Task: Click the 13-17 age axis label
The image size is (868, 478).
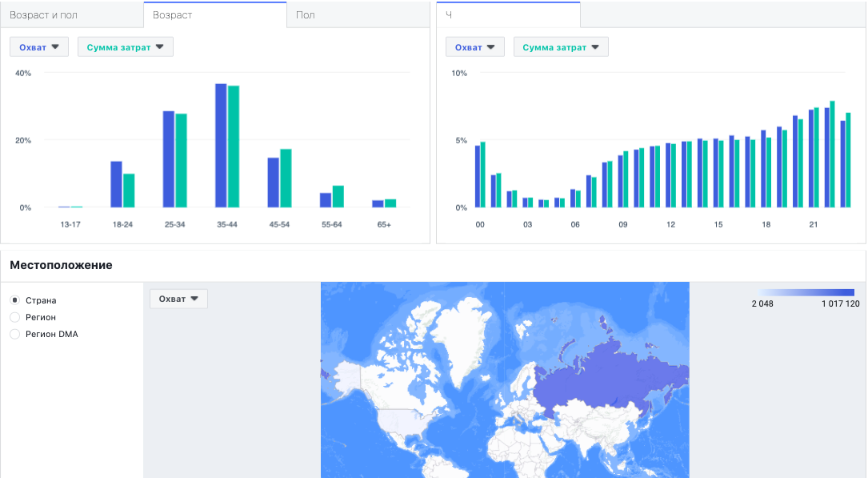Action: (70, 224)
